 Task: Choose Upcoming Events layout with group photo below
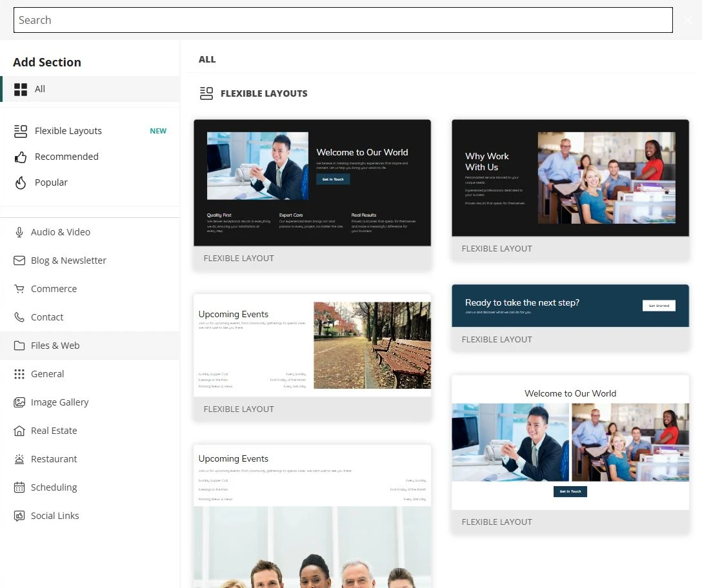[312, 516]
